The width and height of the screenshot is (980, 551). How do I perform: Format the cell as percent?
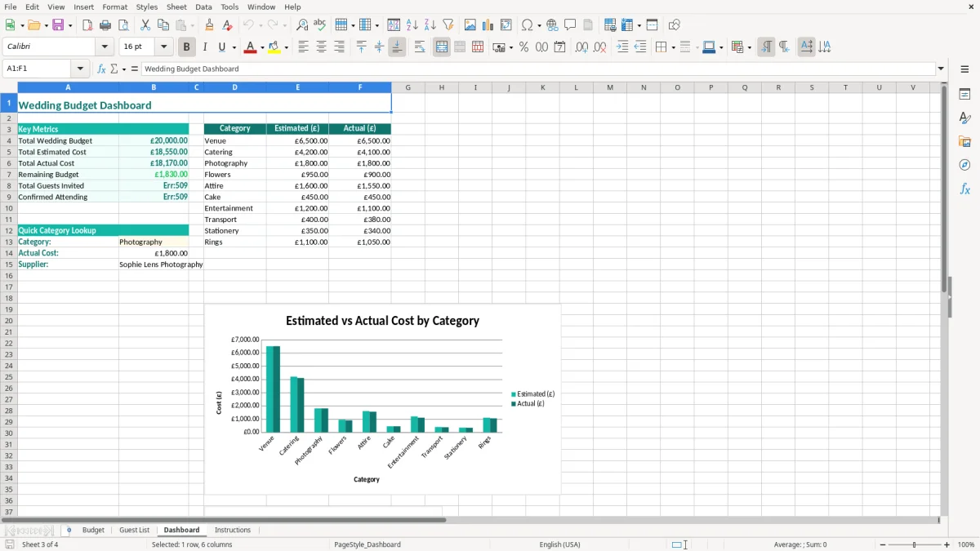(x=523, y=47)
